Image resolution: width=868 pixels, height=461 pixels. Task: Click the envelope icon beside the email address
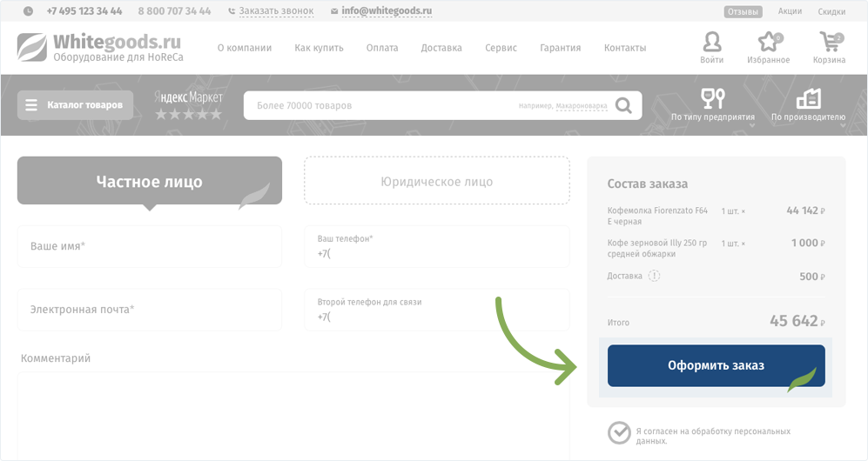335,11
